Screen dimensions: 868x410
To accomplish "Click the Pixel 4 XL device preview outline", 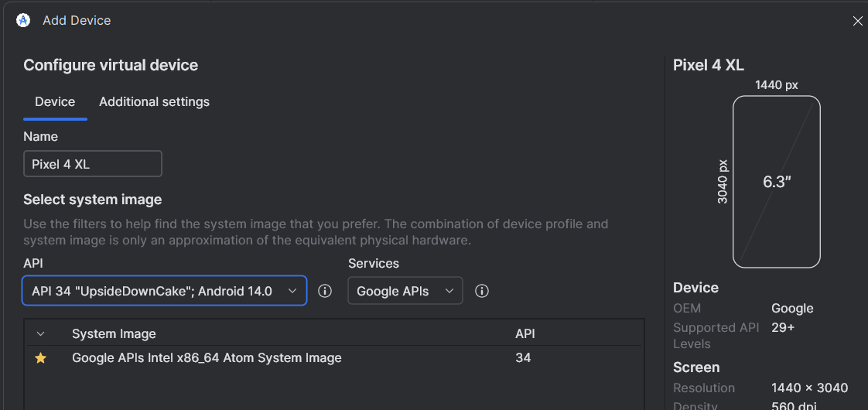I will 777,182.
